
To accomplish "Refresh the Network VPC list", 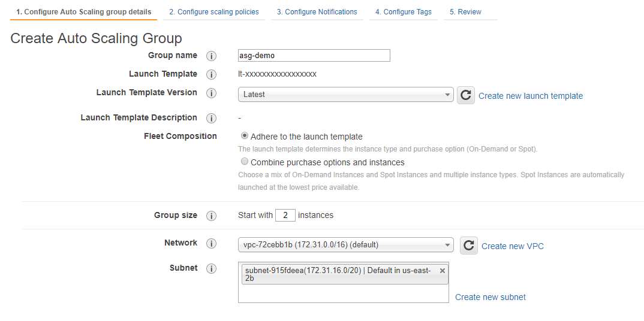I will [x=469, y=246].
